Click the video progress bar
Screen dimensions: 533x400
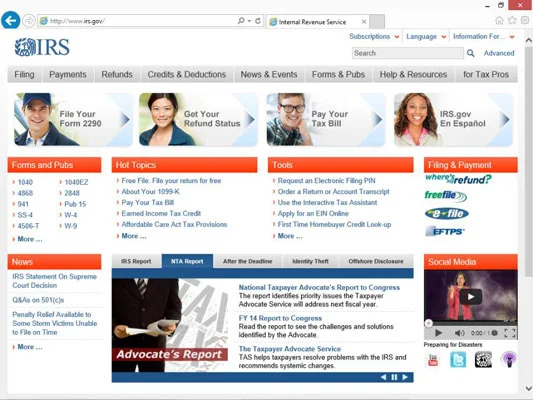(x=471, y=323)
